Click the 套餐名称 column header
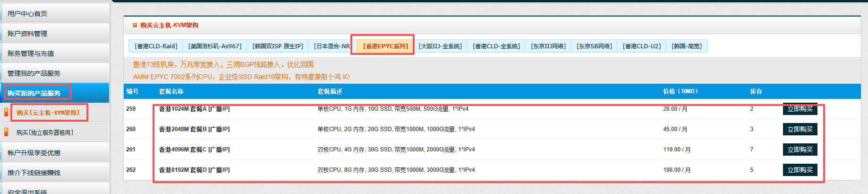 (171, 91)
